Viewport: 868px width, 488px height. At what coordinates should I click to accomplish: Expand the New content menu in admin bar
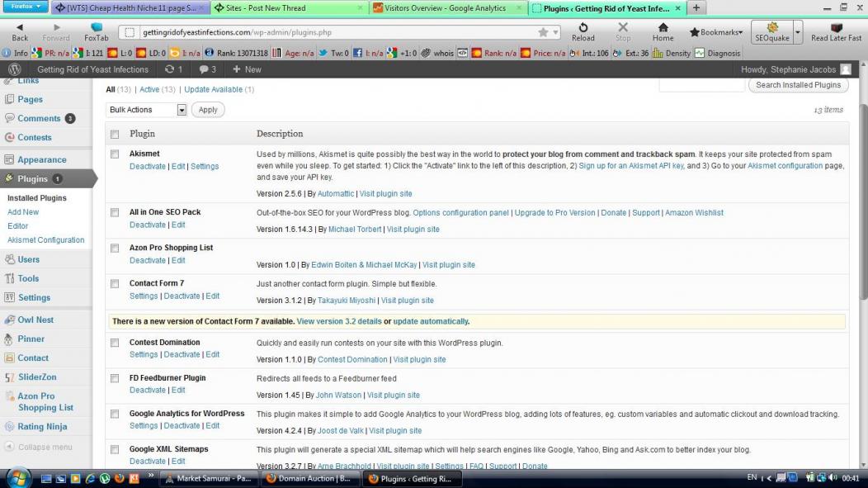[247, 69]
